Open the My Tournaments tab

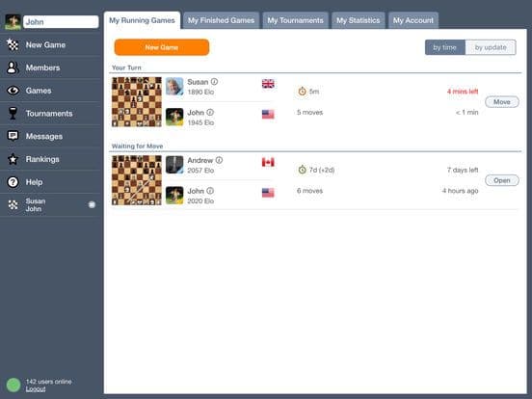coord(295,20)
